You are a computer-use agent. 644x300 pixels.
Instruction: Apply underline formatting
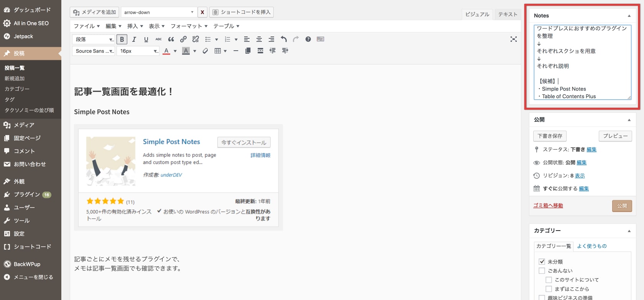point(146,39)
